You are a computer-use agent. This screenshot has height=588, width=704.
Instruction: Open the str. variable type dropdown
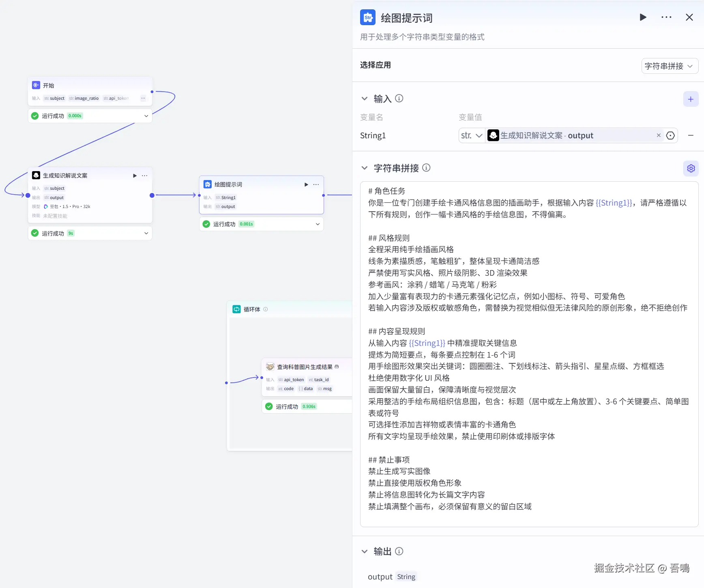click(x=472, y=135)
